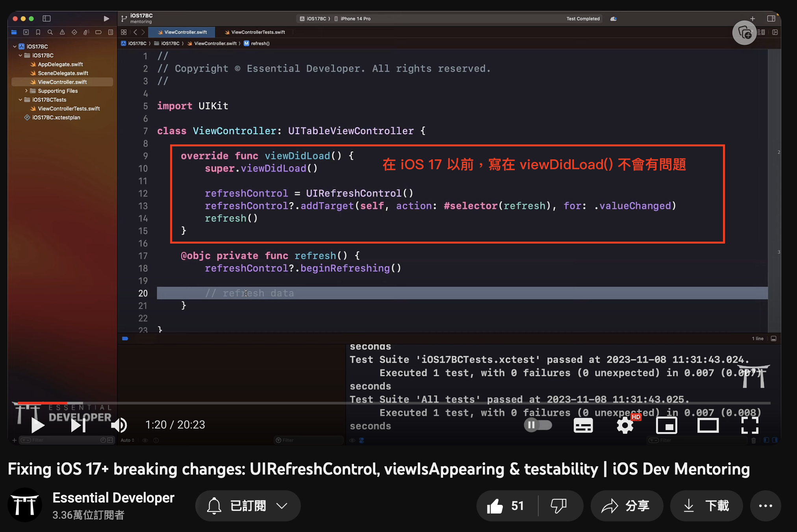The image size is (797, 532).
Task: Collapse the iOS17BC project root
Action: 15,46
